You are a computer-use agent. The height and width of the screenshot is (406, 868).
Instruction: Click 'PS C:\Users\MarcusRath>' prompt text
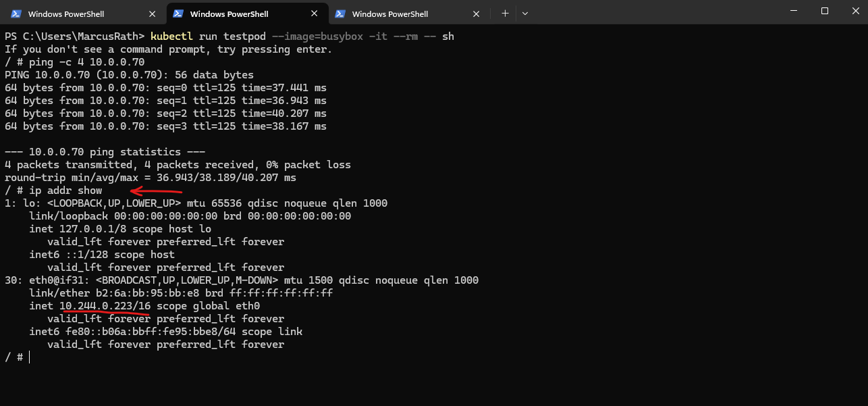point(75,36)
